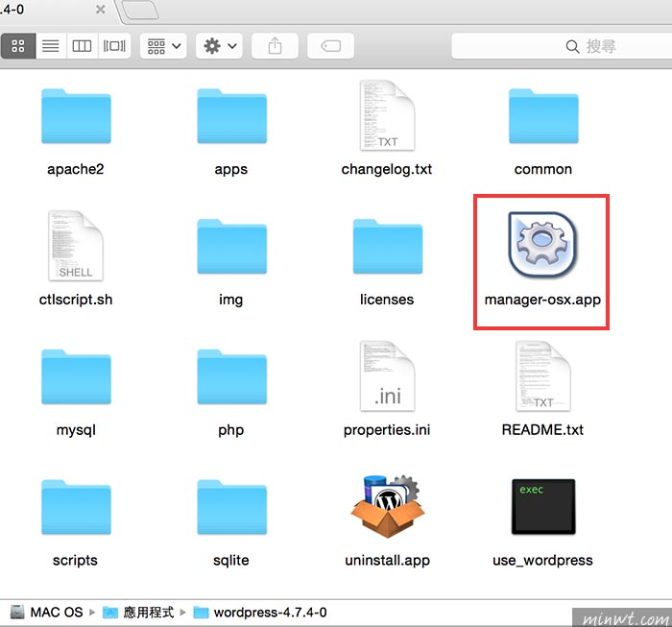This screenshot has width=672, height=627.
Task: Click the uninstall.app file name
Action: [x=388, y=561]
